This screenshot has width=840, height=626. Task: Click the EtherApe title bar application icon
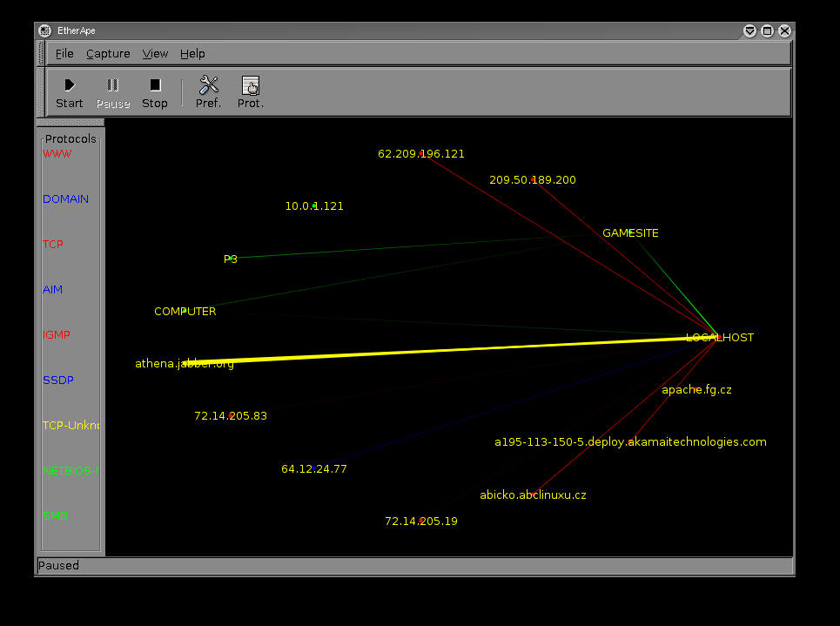[45, 30]
